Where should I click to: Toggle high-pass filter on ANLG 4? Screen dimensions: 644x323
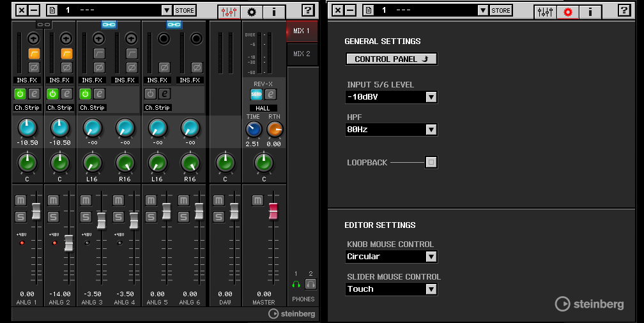[132, 54]
